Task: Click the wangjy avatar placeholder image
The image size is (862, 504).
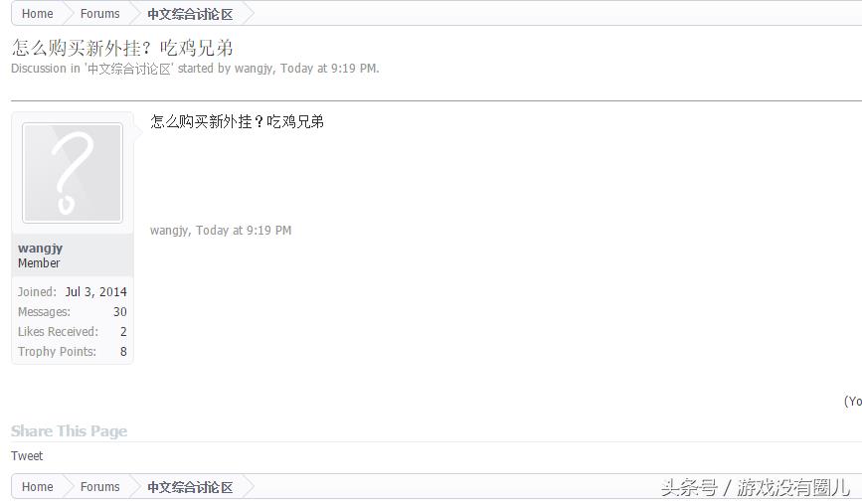Action: coord(72,173)
